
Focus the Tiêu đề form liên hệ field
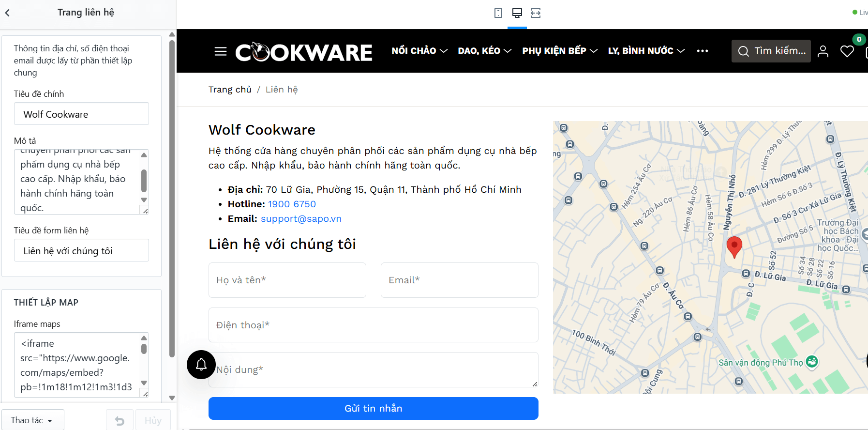pyautogui.click(x=81, y=250)
